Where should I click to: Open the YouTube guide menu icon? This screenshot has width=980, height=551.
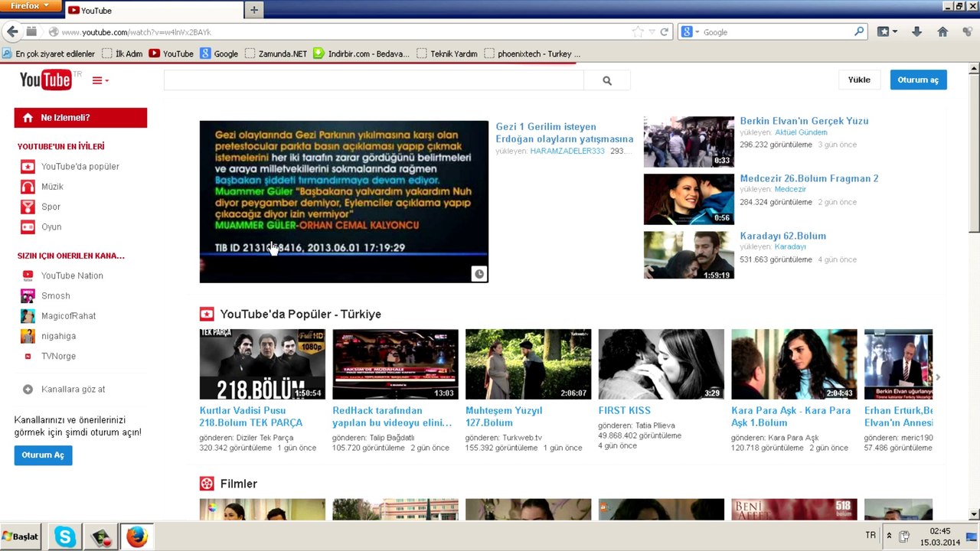coord(100,80)
